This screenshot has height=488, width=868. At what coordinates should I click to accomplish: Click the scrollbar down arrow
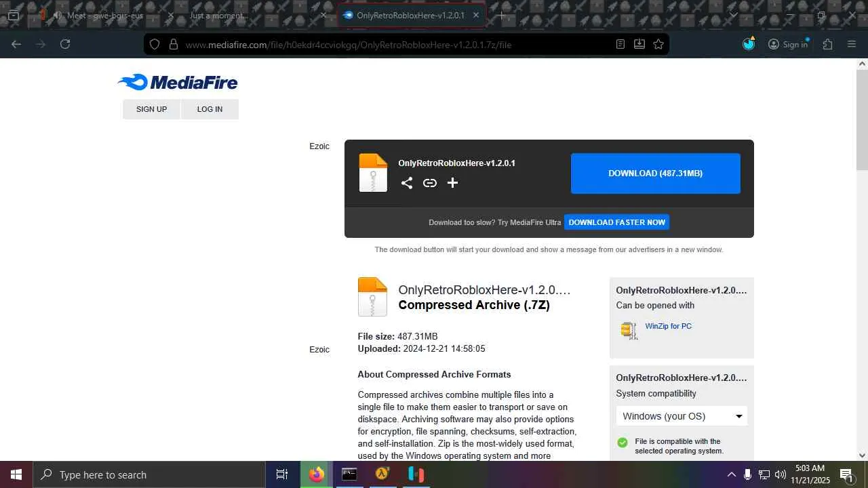[x=862, y=455]
